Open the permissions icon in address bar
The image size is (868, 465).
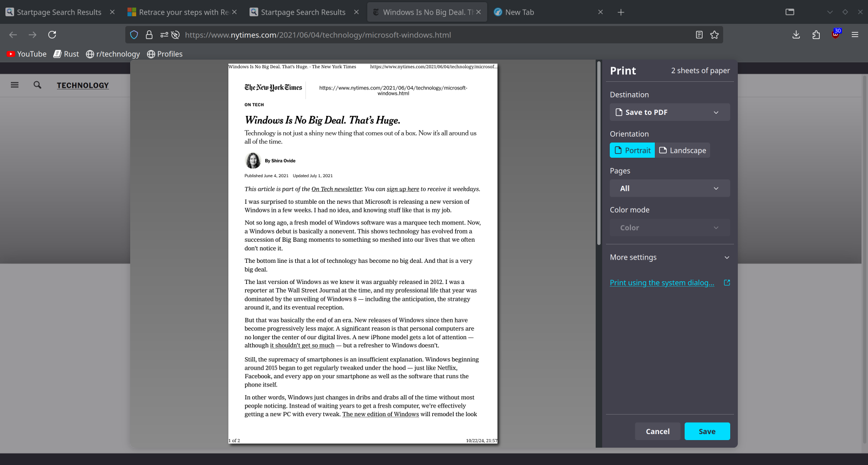point(164,35)
